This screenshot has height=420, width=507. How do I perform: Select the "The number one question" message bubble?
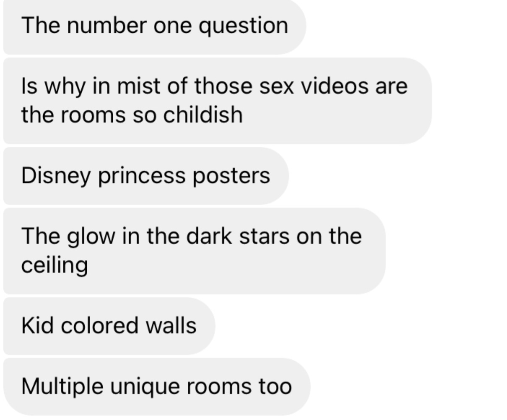[x=155, y=27]
